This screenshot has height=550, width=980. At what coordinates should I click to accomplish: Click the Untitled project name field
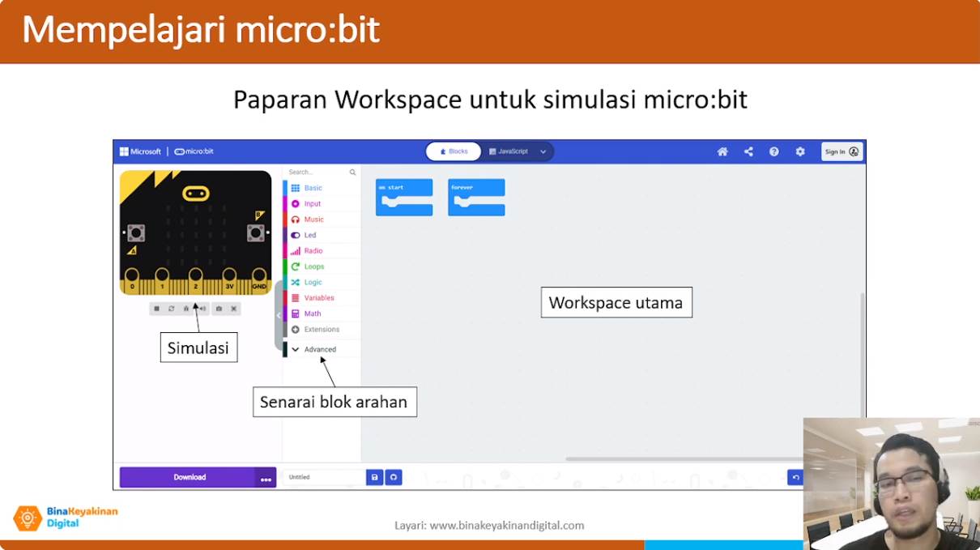323,477
